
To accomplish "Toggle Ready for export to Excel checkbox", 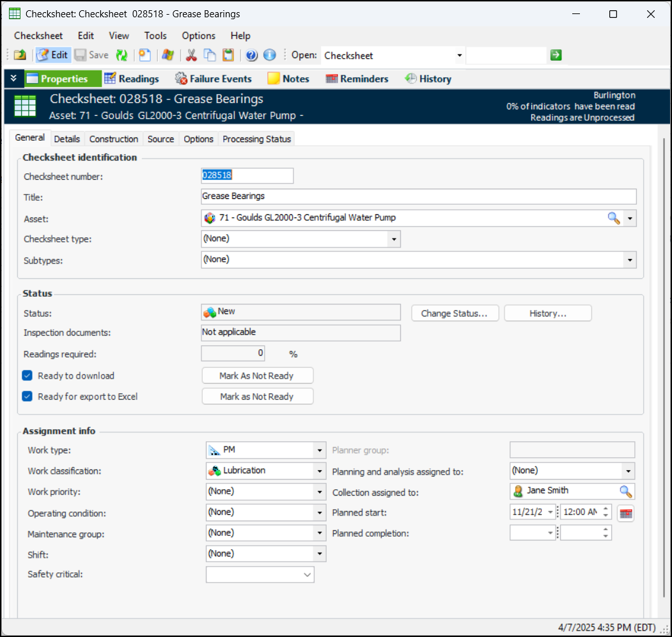I will point(27,397).
